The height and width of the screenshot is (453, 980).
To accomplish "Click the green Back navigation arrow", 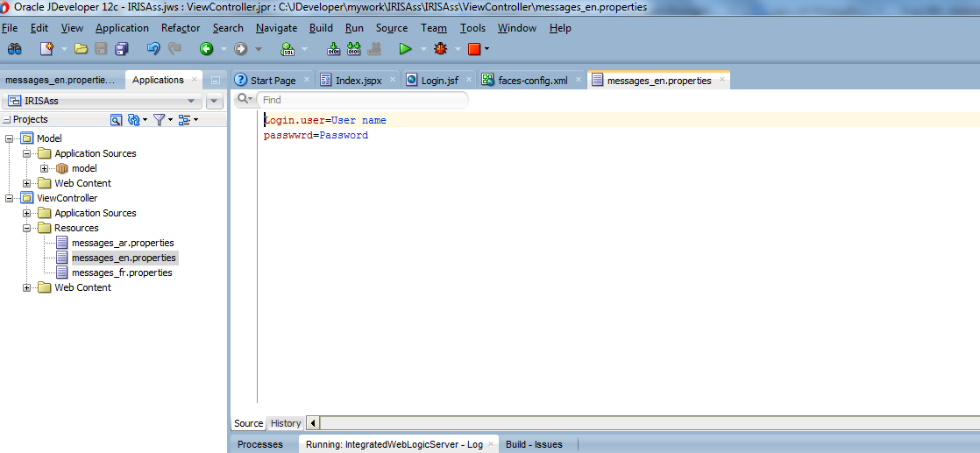I will tap(206, 49).
